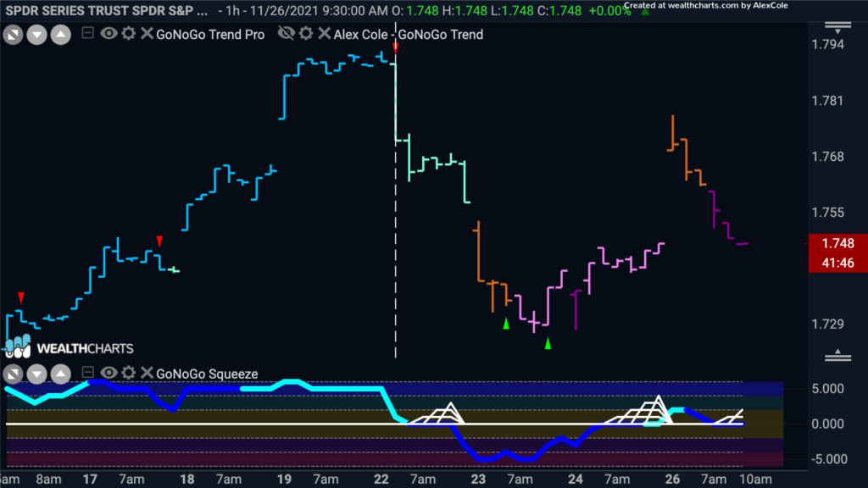Move the GoNoGo Squeeze pane down
The width and height of the screenshot is (868, 488).
coord(36,374)
